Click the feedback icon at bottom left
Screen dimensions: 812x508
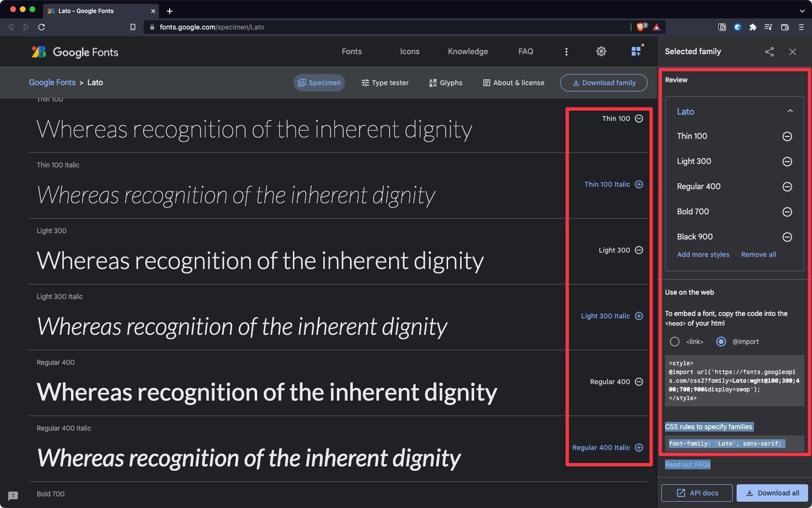click(x=13, y=496)
